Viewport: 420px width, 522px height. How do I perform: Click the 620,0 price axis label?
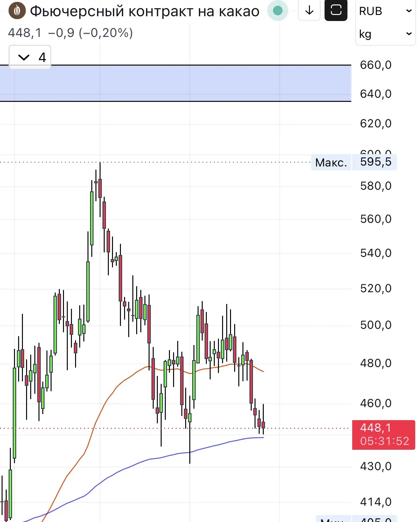pyautogui.click(x=376, y=123)
